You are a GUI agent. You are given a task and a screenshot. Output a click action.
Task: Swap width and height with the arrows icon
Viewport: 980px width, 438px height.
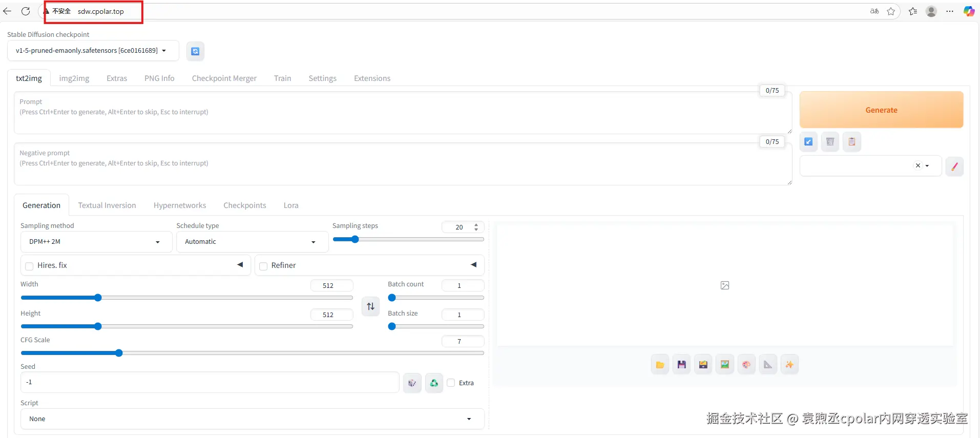pos(370,306)
